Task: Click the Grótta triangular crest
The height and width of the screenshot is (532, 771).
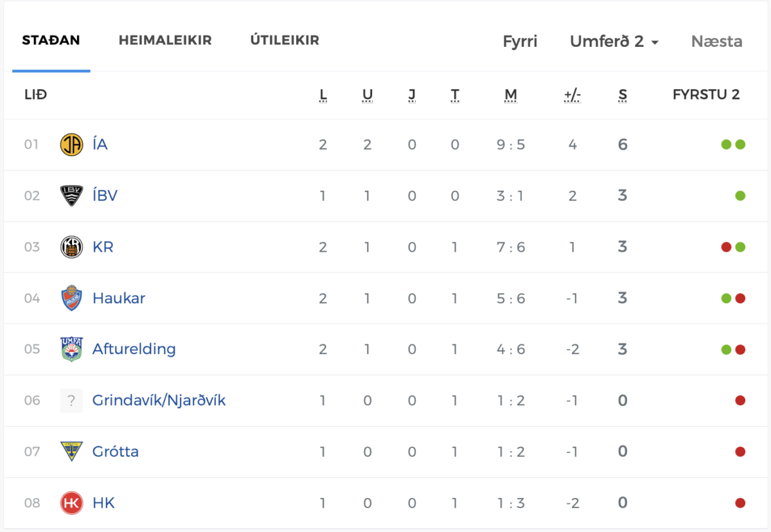Action: tap(71, 452)
